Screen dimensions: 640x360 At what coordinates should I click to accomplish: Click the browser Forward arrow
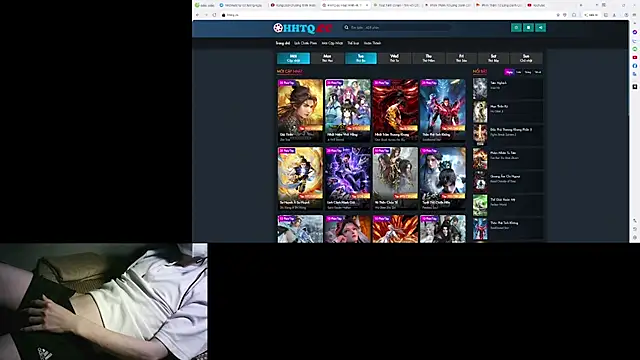[x=206, y=15]
